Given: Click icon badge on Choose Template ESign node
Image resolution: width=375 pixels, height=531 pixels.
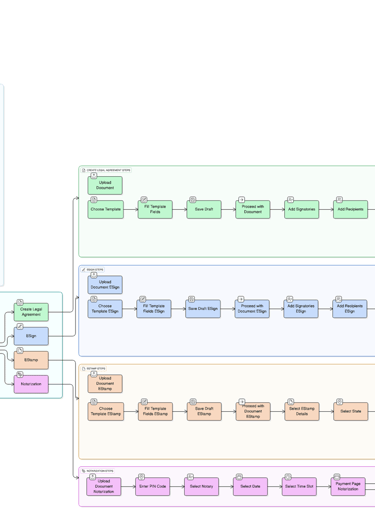Looking at the screenshot, I should click(94, 299).
